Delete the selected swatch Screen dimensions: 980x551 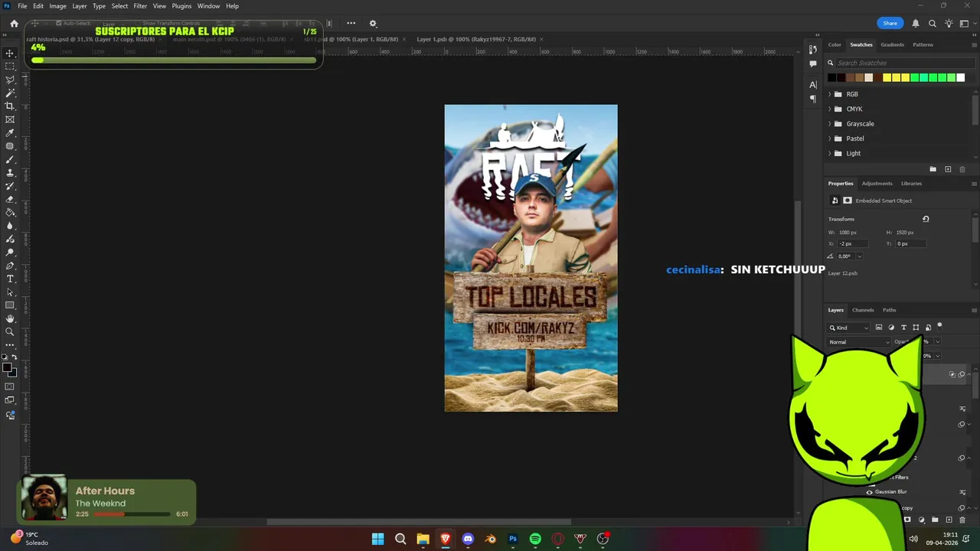pos(962,169)
